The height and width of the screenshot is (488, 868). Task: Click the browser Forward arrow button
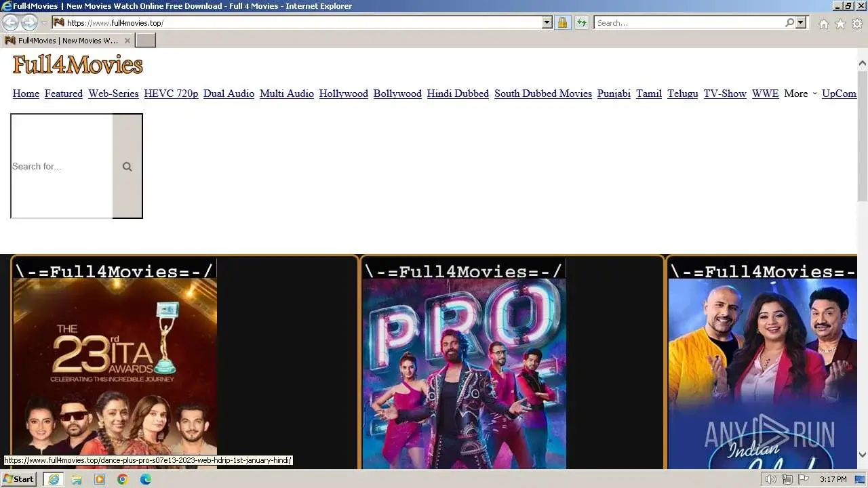[29, 22]
